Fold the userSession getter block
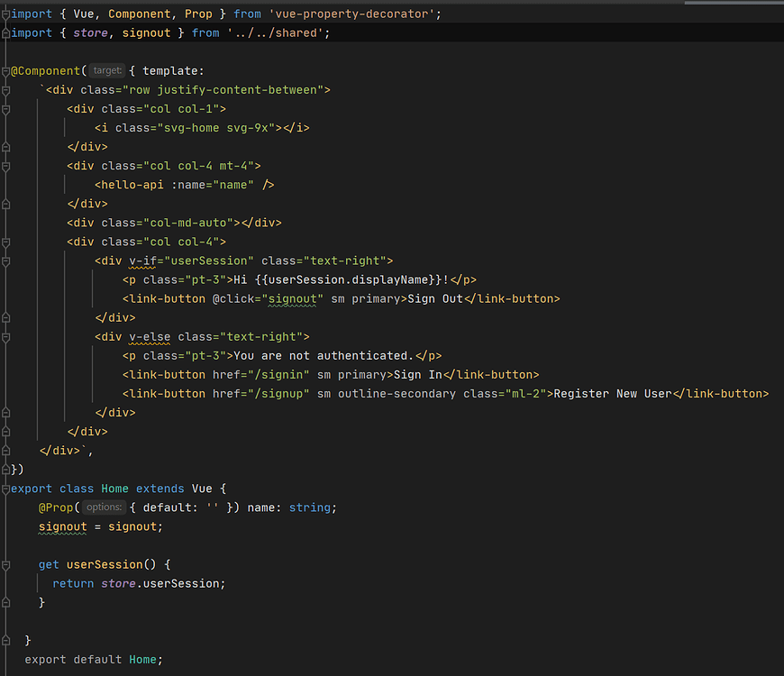The height and width of the screenshot is (676, 784). (x=5, y=563)
